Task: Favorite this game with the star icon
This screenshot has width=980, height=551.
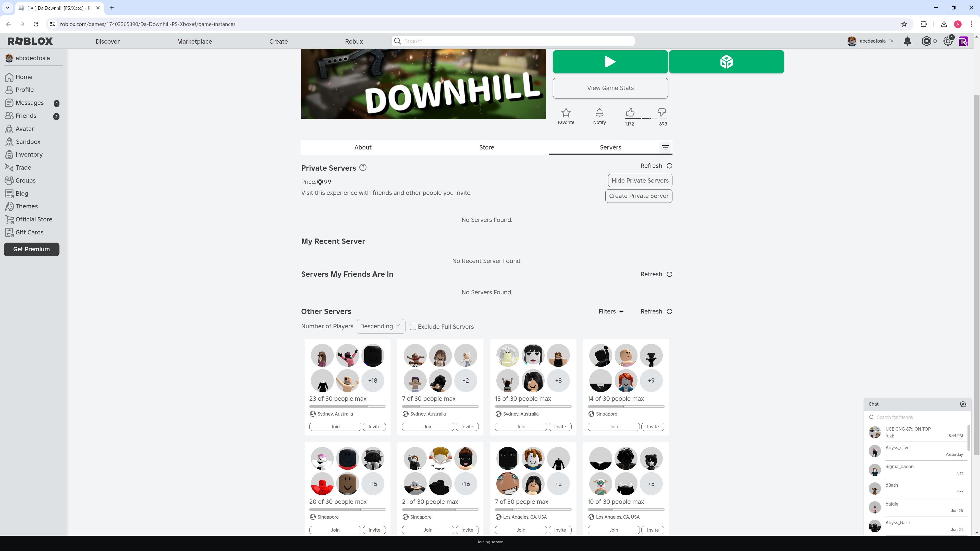Action: tap(566, 112)
